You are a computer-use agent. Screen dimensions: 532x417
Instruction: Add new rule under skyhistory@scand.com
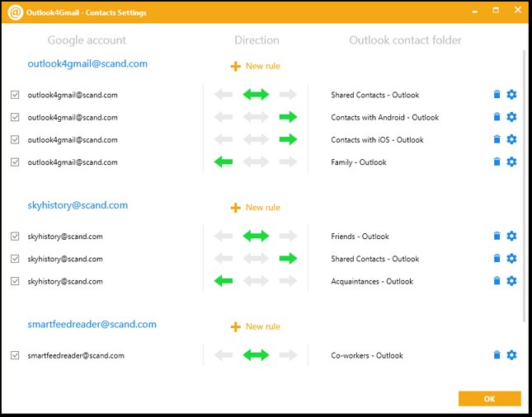(x=256, y=208)
